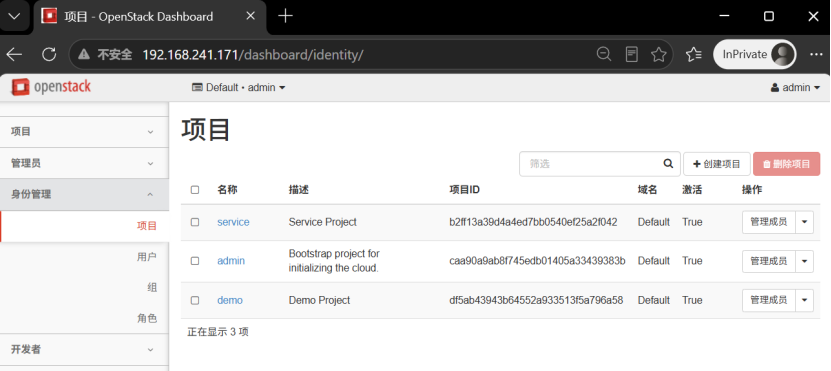
Task: Open the demo project link
Action: point(230,300)
